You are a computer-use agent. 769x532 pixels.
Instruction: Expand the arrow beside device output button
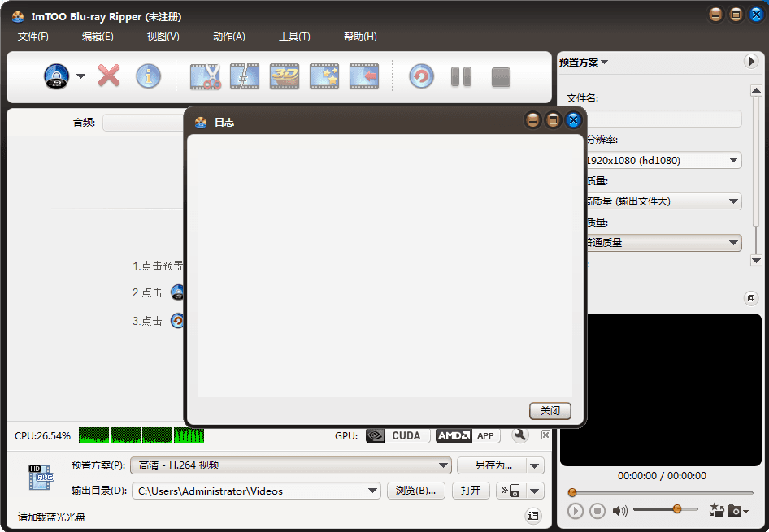pos(535,491)
